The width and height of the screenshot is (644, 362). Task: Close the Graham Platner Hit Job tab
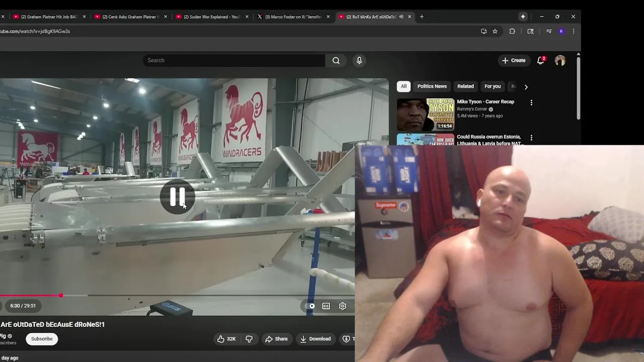(x=84, y=17)
